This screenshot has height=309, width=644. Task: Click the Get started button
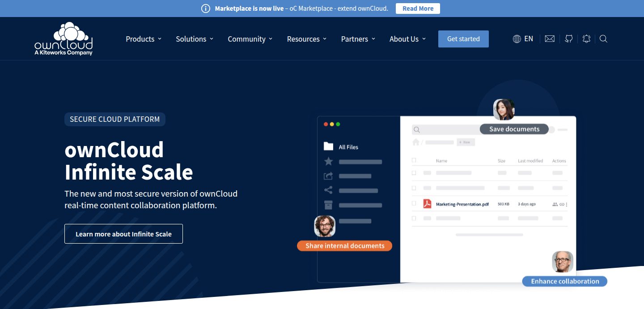click(x=463, y=39)
